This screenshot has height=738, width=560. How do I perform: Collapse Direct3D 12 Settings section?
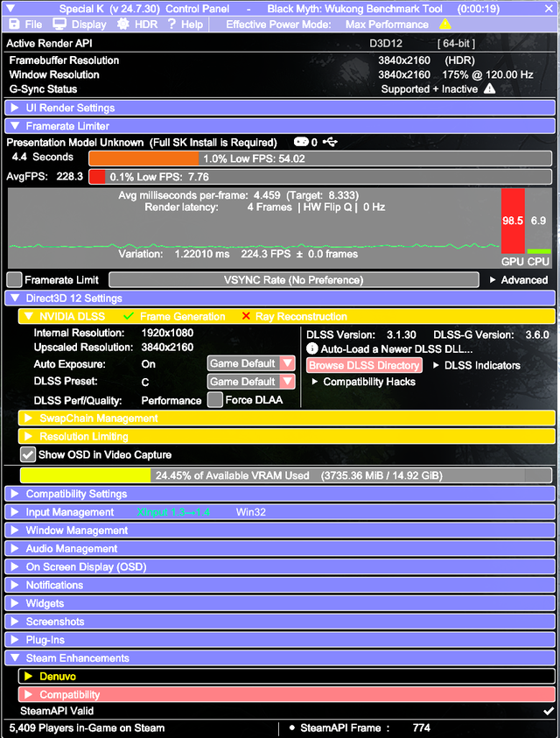[x=280, y=298]
